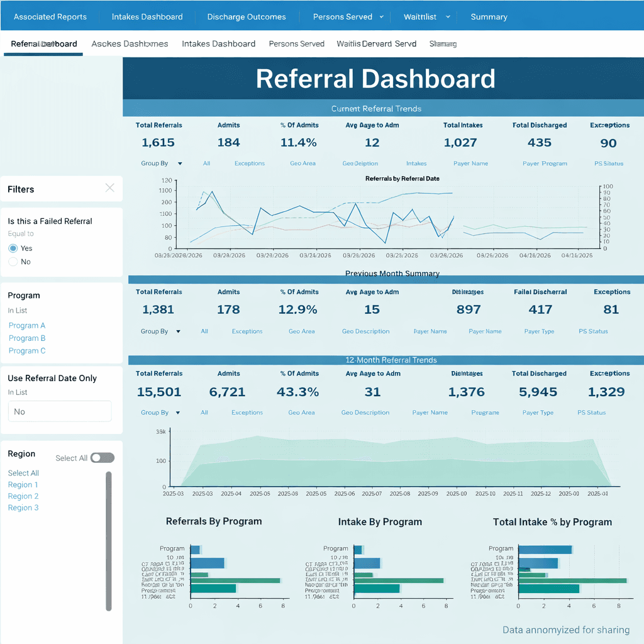
Task: Choose Program A in the Program filter
Action: (x=27, y=325)
